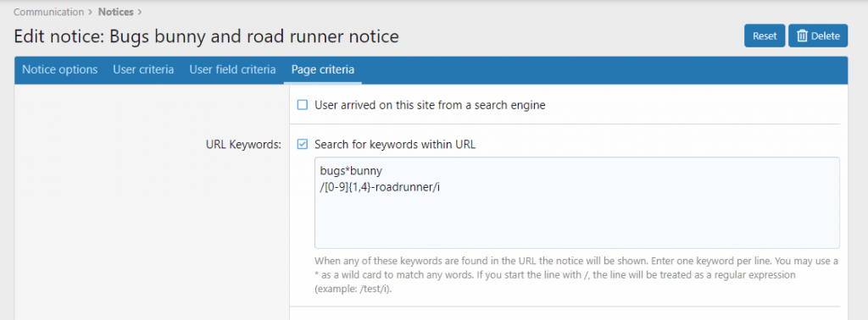Click the keyword help text below the text area
Image resolution: width=868 pixels, height=320 pixels.
(576, 274)
